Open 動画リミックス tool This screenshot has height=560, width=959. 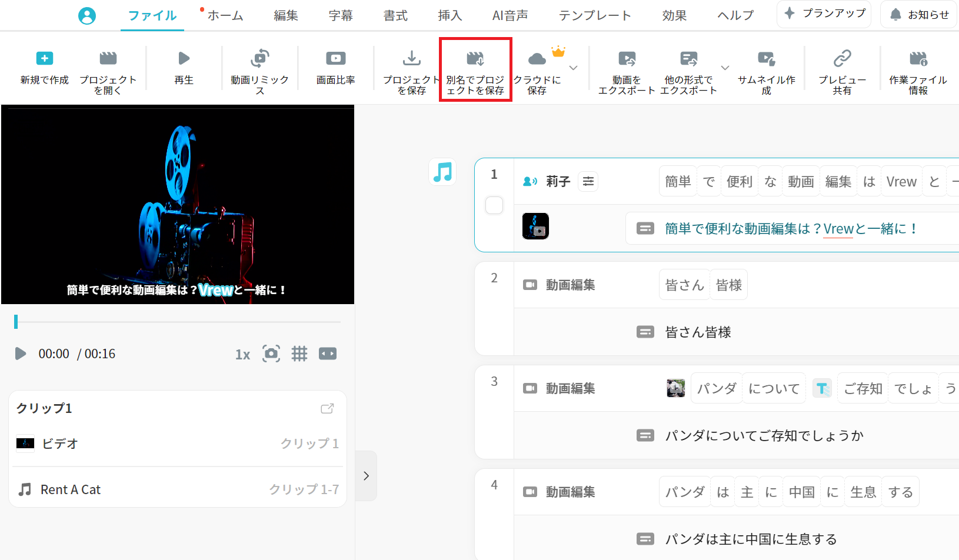click(x=259, y=73)
